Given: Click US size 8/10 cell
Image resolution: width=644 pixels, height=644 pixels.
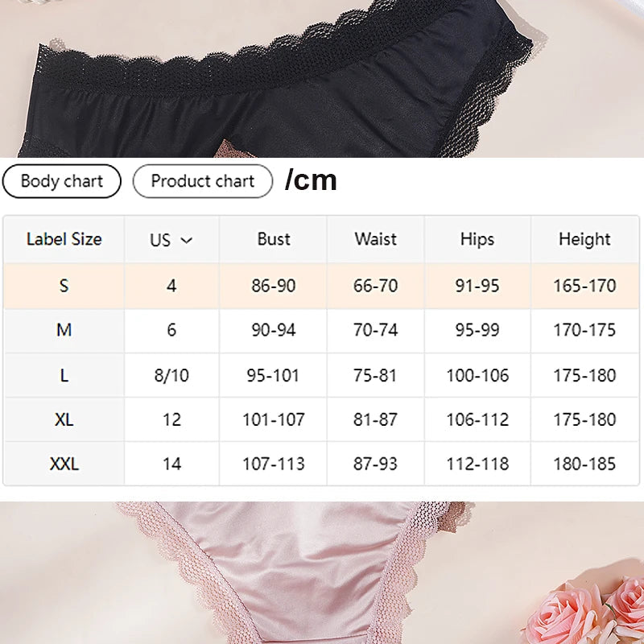Looking at the screenshot, I should 171,375.
